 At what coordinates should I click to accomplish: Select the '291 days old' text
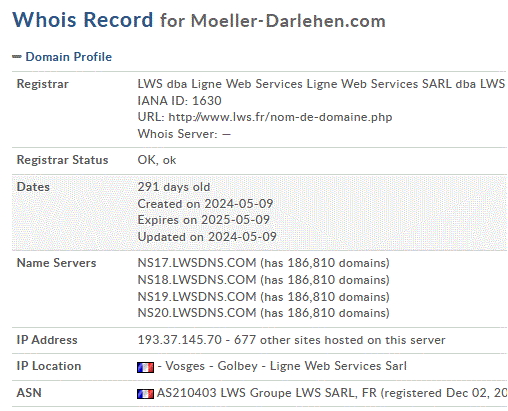[x=174, y=187]
